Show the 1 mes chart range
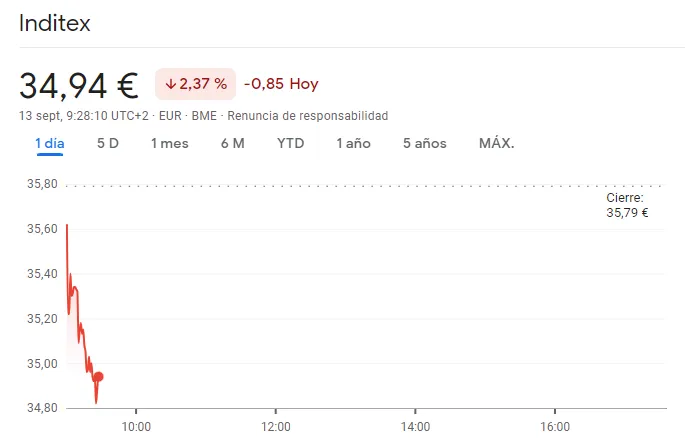 tap(170, 144)
